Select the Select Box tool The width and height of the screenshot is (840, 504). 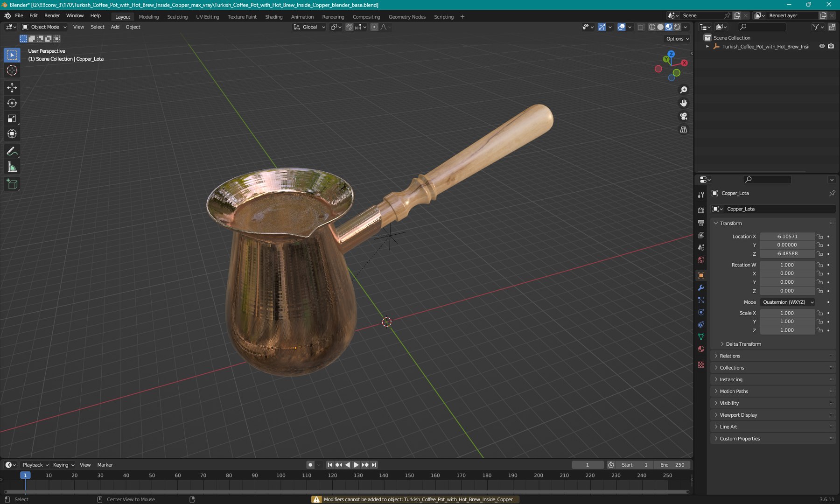coord(12,55)
